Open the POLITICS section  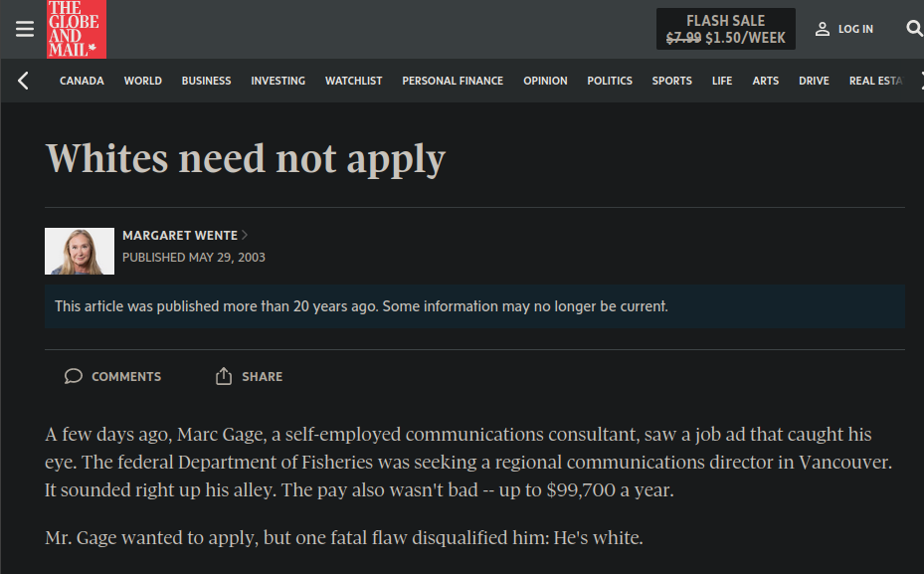(x=610, y=81)
